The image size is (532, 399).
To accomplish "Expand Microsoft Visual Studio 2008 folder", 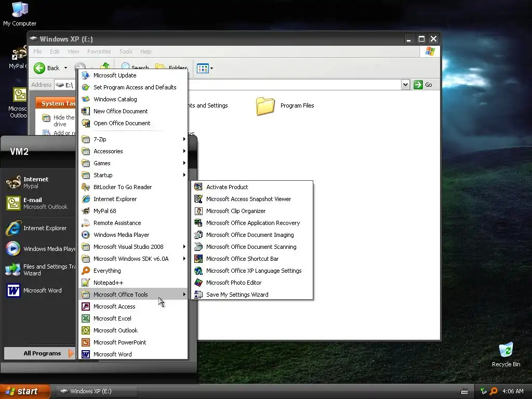I will pos(134,247).
